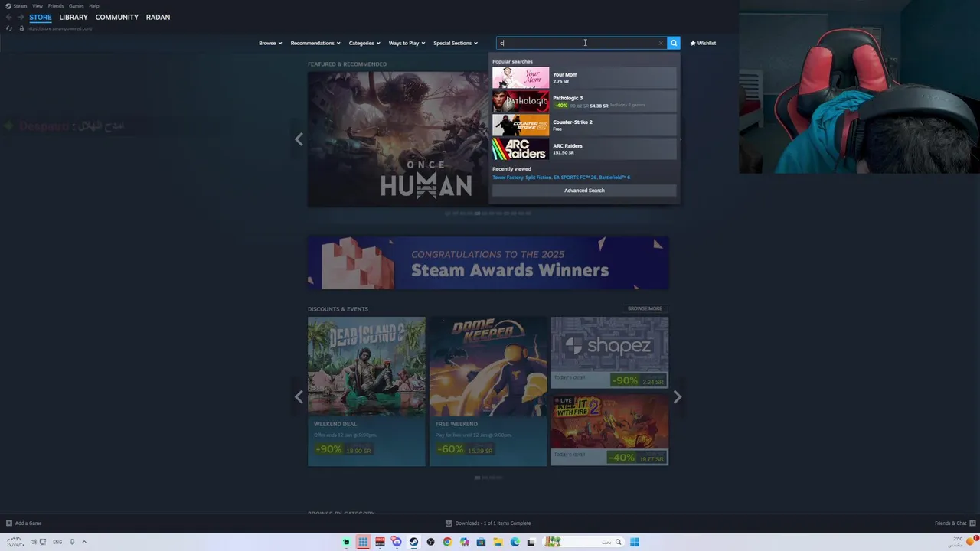The height and width of the screenshot is (551, 980).
Task: Open Google Chrome from the taskbar
Action: click(447, 542)
